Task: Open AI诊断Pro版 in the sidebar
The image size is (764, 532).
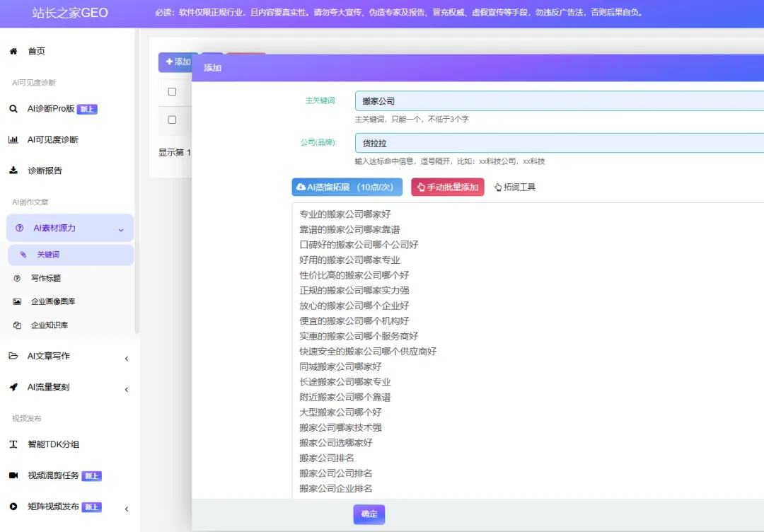Action: tap(51, 109)
